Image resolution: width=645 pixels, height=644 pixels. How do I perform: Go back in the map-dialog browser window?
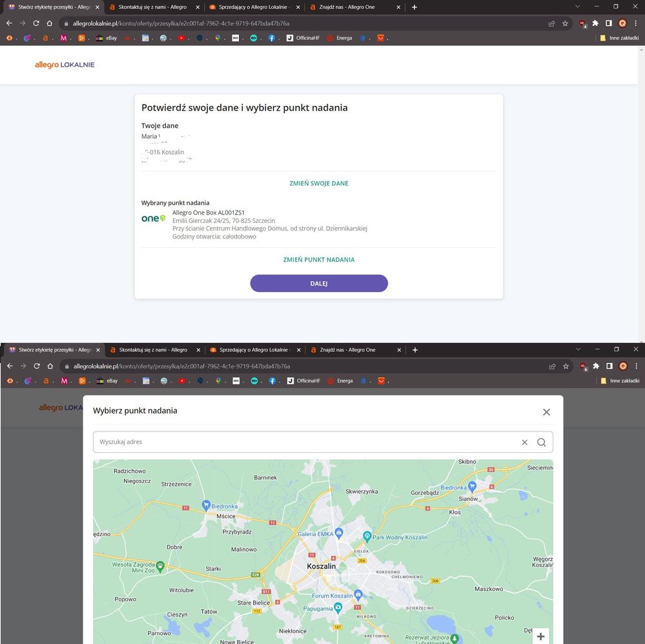point(10,366)
